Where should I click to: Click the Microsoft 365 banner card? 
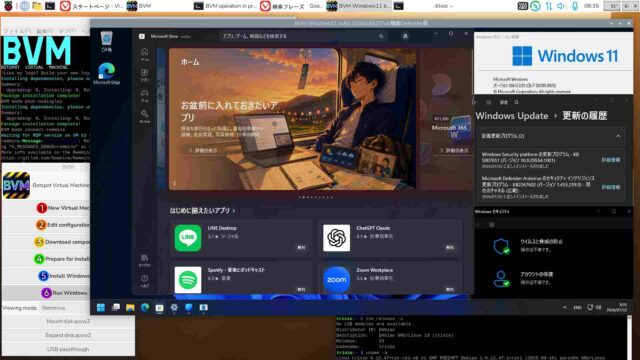click(x=447, y=120)
